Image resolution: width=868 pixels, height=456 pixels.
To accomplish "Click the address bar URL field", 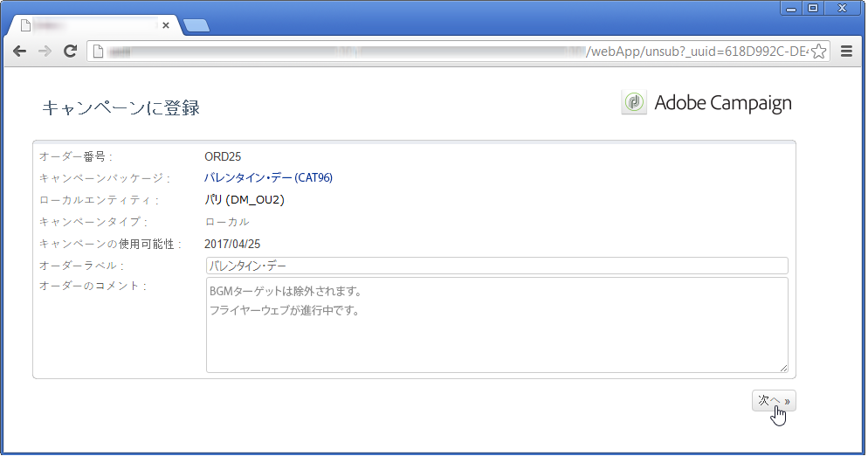I will click(458, 52).
